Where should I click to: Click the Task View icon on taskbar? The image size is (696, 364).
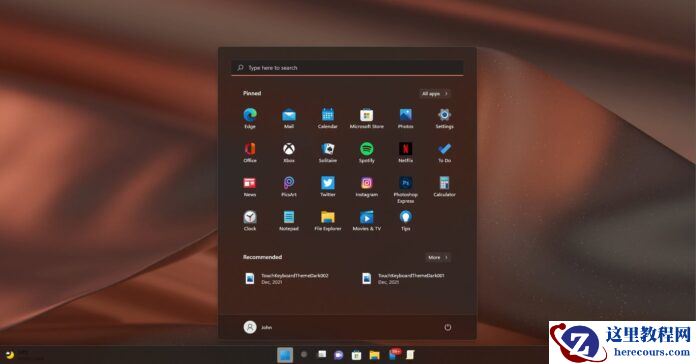tap(322, 354)
